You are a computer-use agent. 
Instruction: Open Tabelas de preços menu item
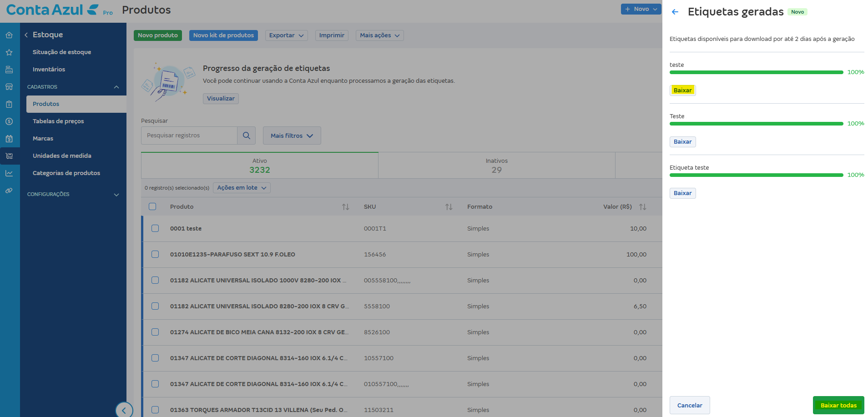click(58, 121)
